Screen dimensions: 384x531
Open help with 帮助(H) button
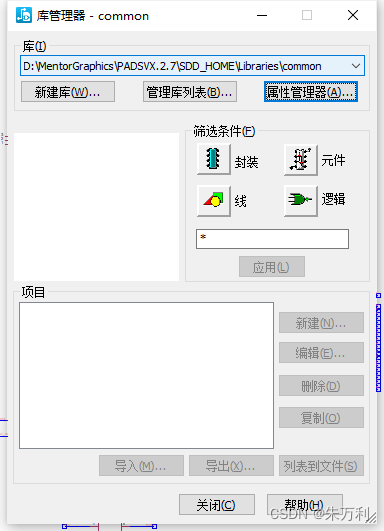point(305,505)
